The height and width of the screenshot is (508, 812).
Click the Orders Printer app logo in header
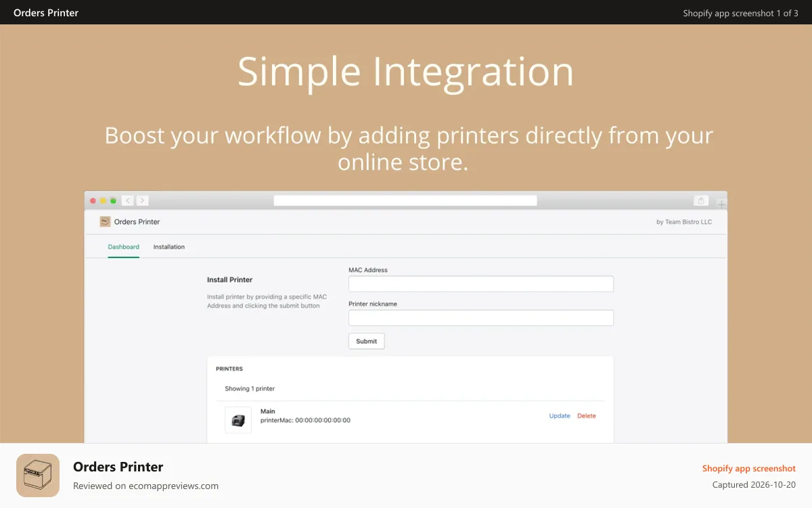click(x=105, y=221)
